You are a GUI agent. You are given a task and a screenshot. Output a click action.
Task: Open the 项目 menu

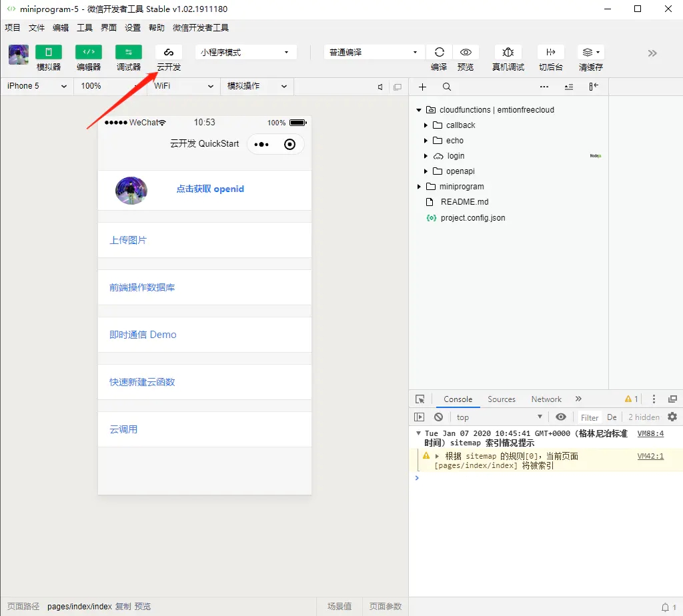(x=13, y=28)
